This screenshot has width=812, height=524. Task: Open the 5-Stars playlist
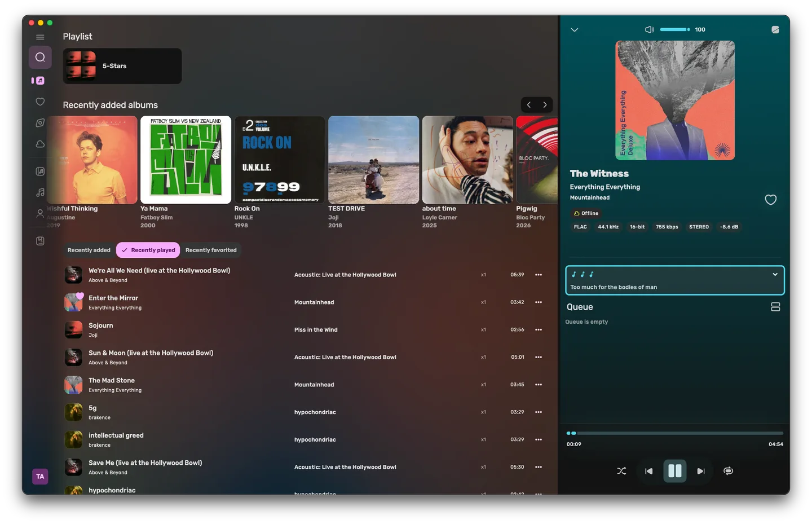coord(122,66)
